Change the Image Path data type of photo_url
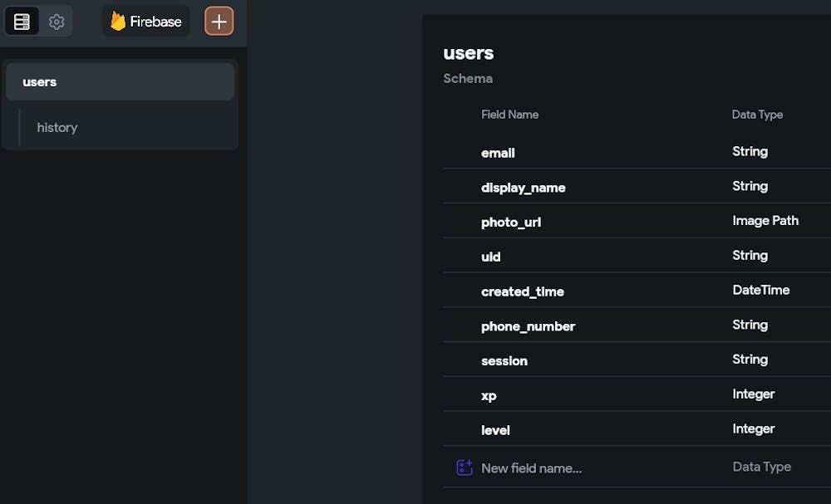 tap(765, 221)
